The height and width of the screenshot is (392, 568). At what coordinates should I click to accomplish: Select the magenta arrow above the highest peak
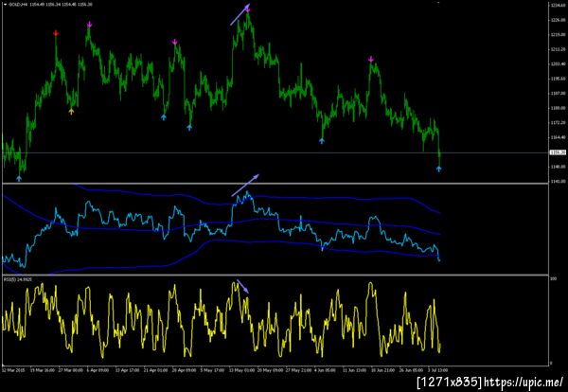point(248,9)
